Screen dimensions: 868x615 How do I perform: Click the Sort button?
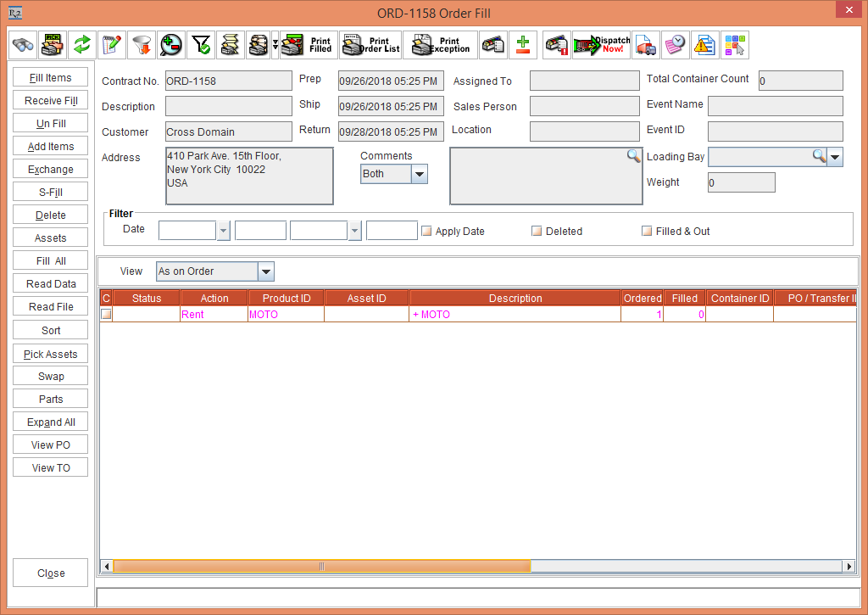(50, 330)
